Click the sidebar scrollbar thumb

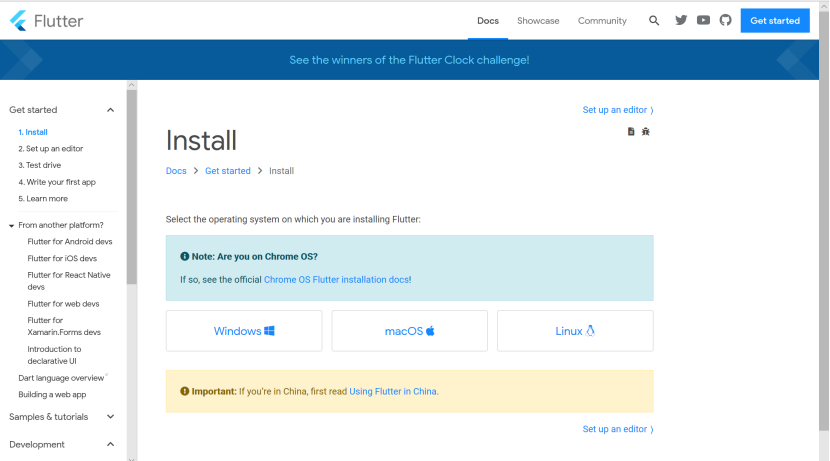(x=132, y=187)
